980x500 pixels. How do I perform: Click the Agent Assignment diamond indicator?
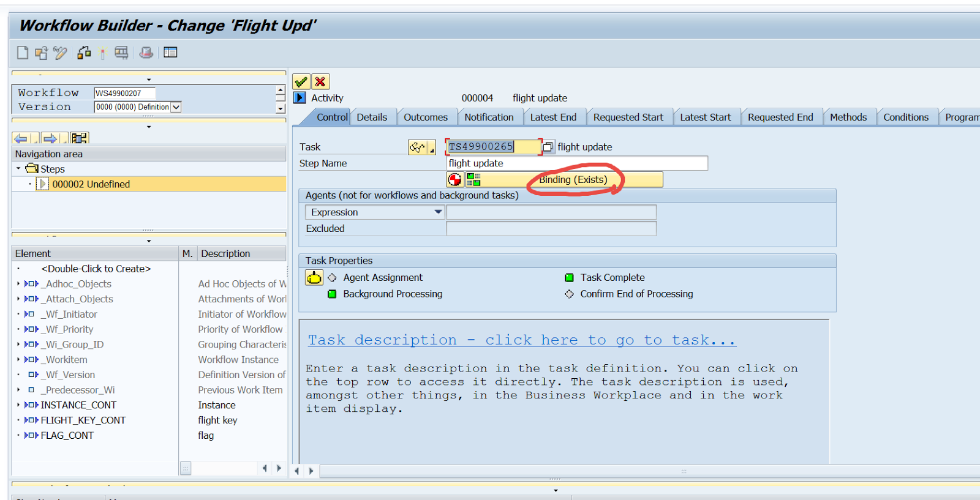[332, 278]
